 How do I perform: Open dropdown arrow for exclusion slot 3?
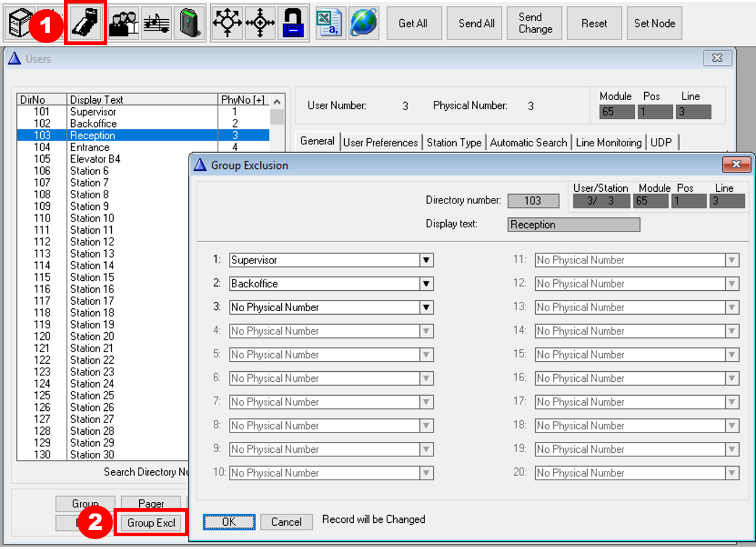coord(426,307)
